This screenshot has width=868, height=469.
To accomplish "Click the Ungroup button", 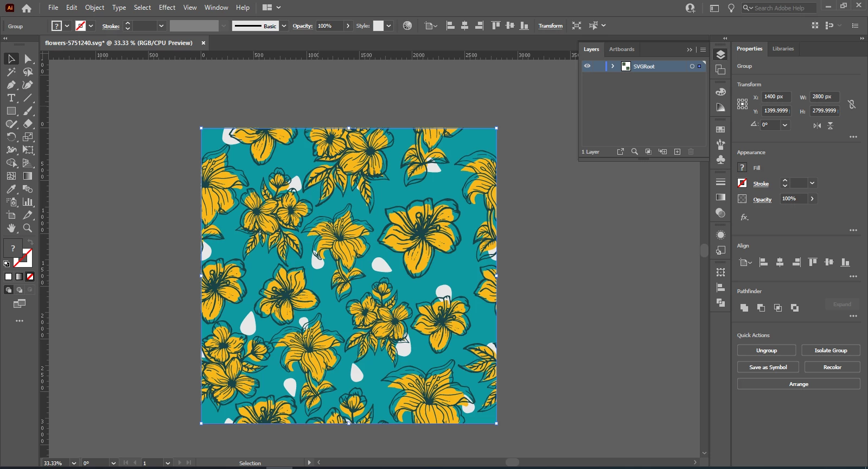I will (x=766, y=351).
